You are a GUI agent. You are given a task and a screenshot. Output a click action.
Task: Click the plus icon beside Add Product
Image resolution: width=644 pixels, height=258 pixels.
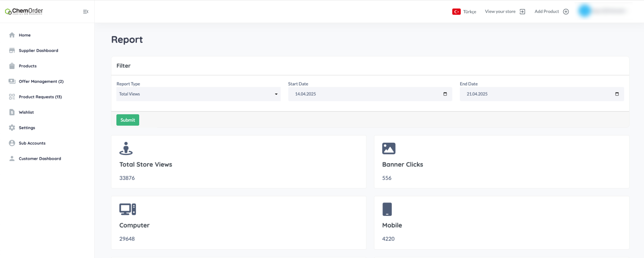click(566, 12)
